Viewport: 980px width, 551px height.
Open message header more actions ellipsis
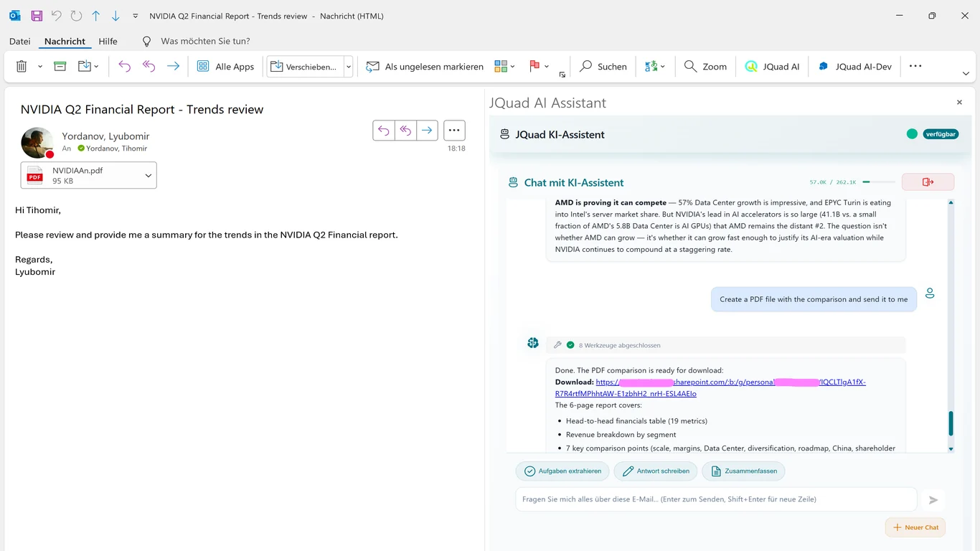[454, 130]
